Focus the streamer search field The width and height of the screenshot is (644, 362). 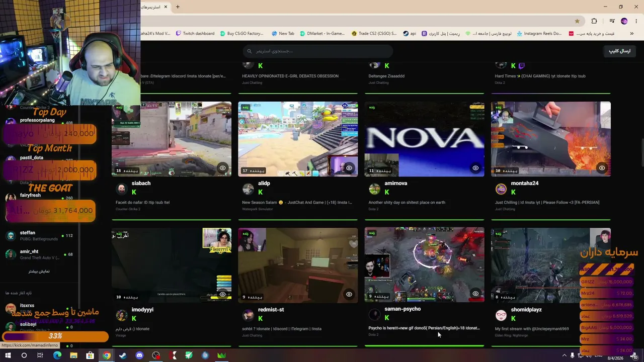tap(317, 51)
